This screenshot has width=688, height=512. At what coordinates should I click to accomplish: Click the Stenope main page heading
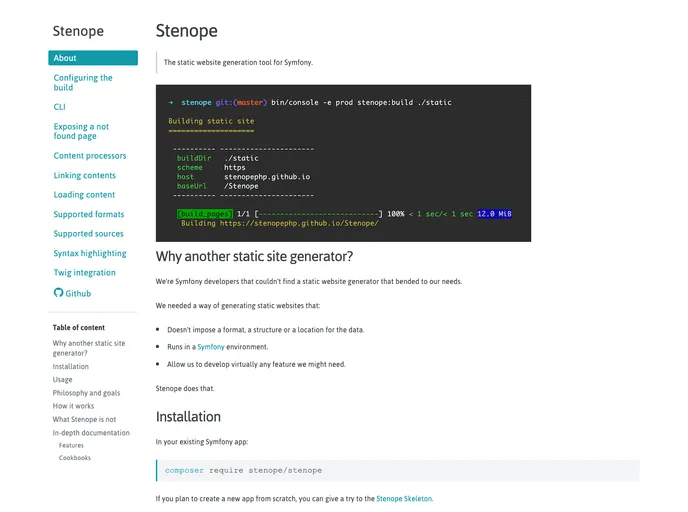(186, 31)
